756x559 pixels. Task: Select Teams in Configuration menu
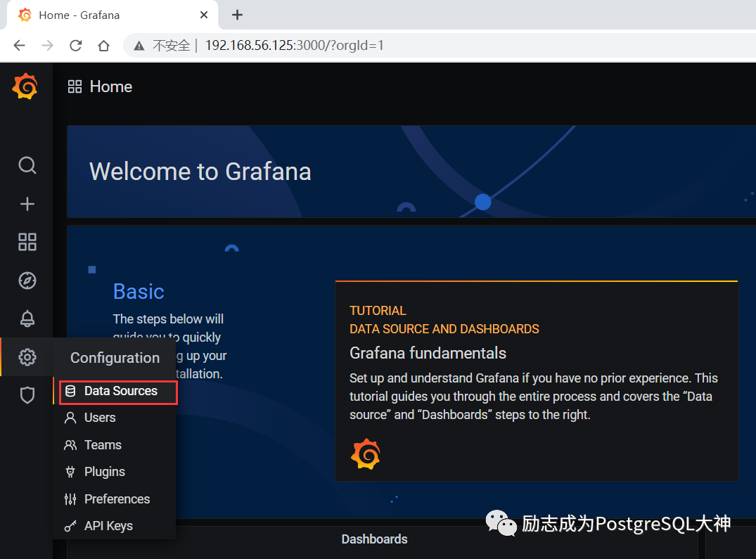click(115, 445)
